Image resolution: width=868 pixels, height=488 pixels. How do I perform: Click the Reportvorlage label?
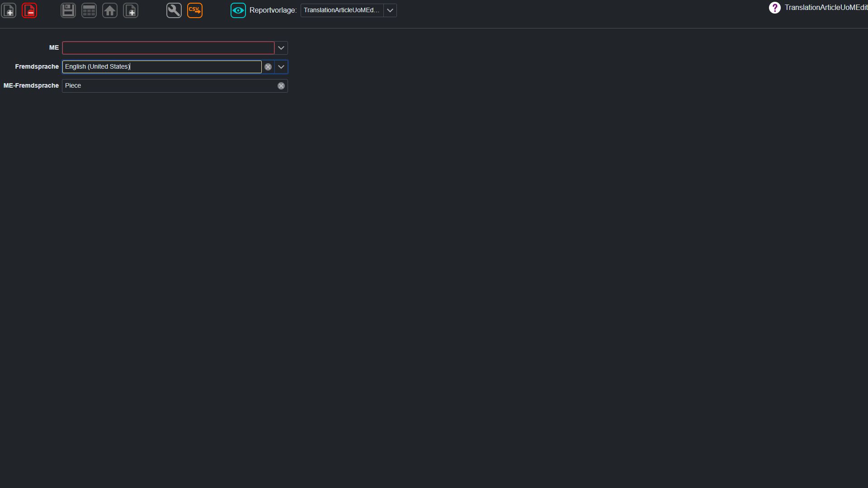(273, 10)
